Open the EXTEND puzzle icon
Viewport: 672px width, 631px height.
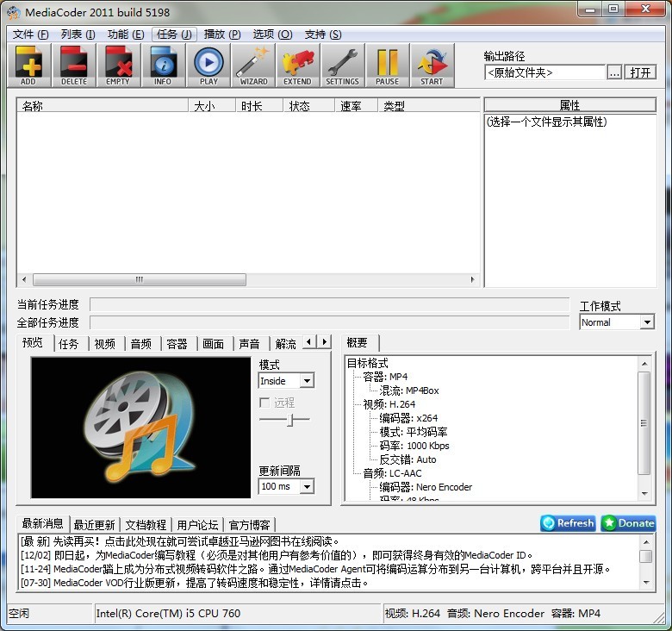[x=297, y=65]
